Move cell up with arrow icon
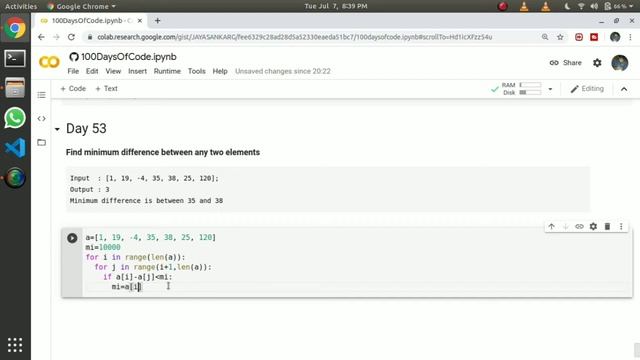 click(x=551, y=227)
